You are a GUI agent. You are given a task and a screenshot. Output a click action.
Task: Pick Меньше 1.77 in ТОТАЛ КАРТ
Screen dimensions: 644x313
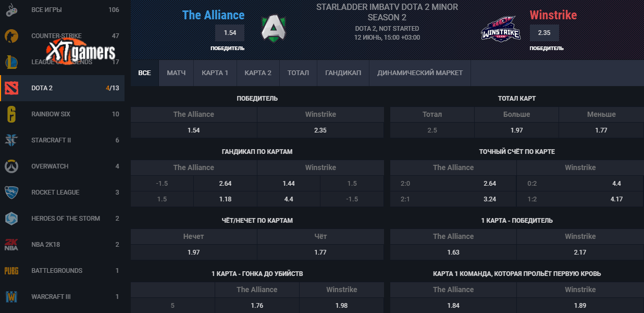point(601,130)
